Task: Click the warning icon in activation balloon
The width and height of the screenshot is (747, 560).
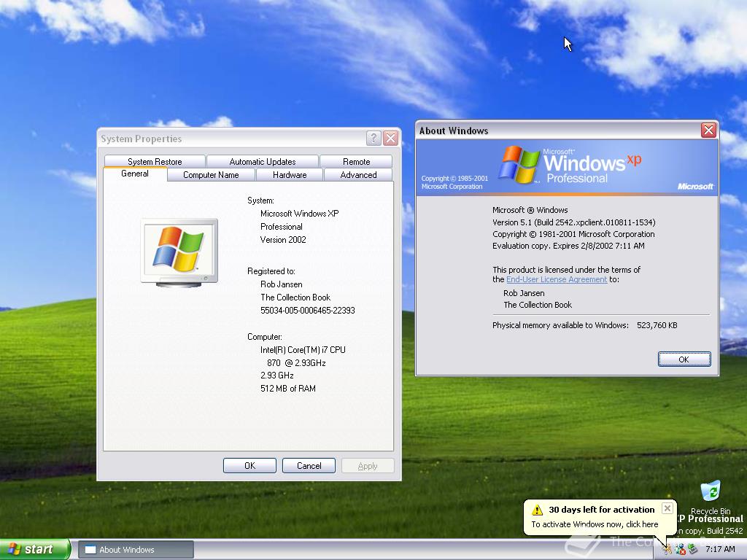Action: coord(538,510)
